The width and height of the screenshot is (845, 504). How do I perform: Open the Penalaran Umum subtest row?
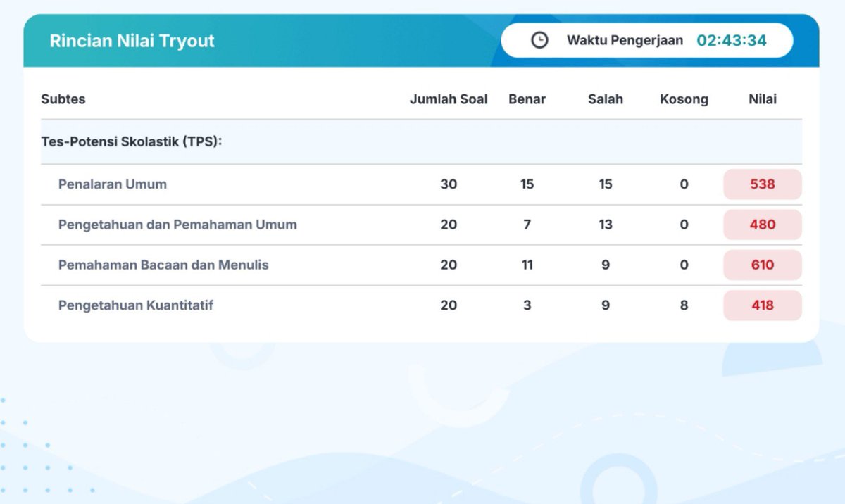point(421,184)
